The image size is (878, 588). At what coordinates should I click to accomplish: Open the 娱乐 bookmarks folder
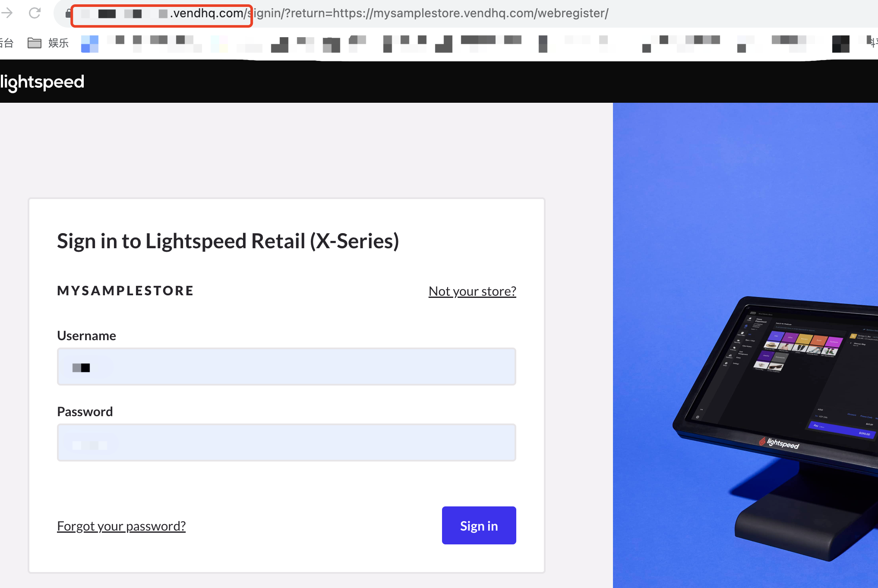pyautogui.click(x=48, y=43)
